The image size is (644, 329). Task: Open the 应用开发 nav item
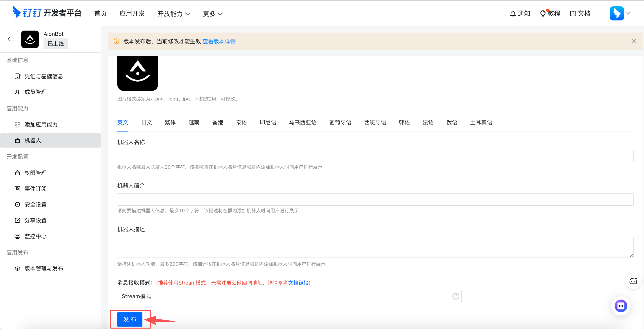132,13
